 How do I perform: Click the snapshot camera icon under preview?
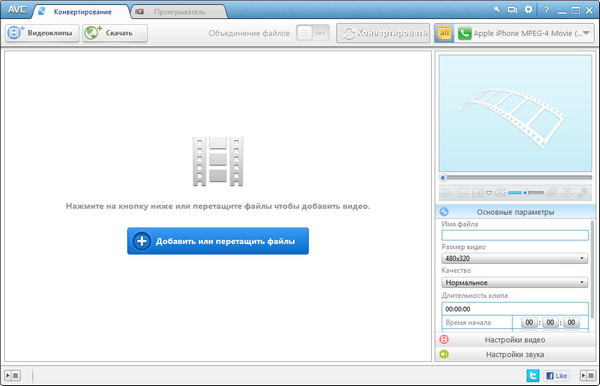[x=478, y=193]
